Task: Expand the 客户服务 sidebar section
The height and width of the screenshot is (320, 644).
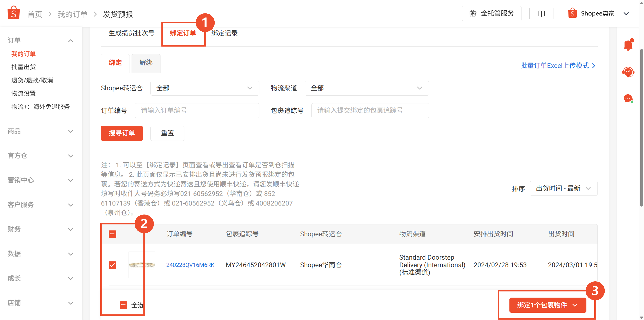Action: click(x=71, y=205)
